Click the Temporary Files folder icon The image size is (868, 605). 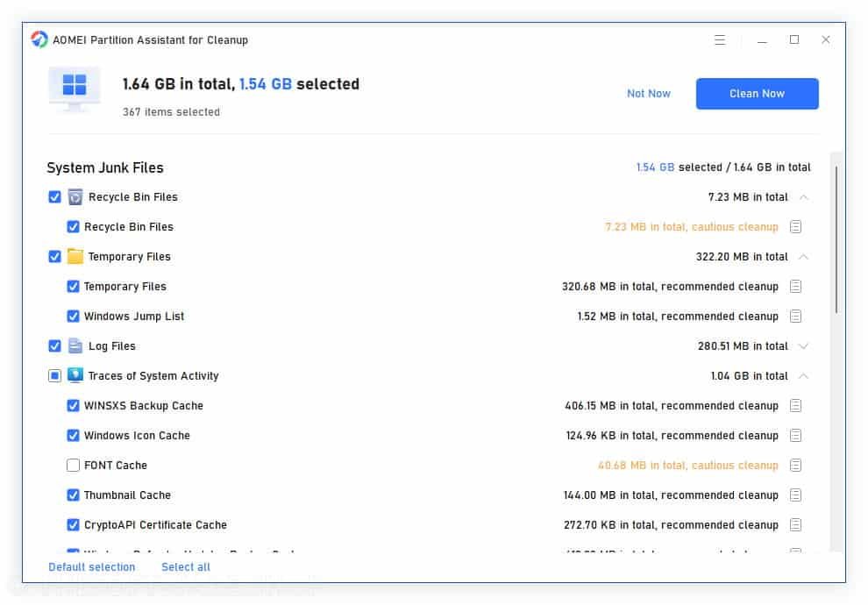tap(75, 257)
